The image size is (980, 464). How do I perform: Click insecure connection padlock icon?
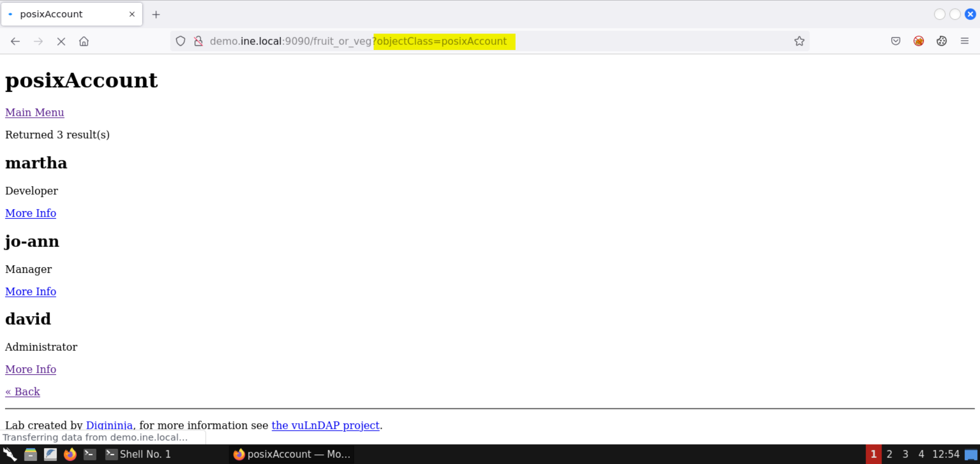pyautogui.click(x=199, y=41)
